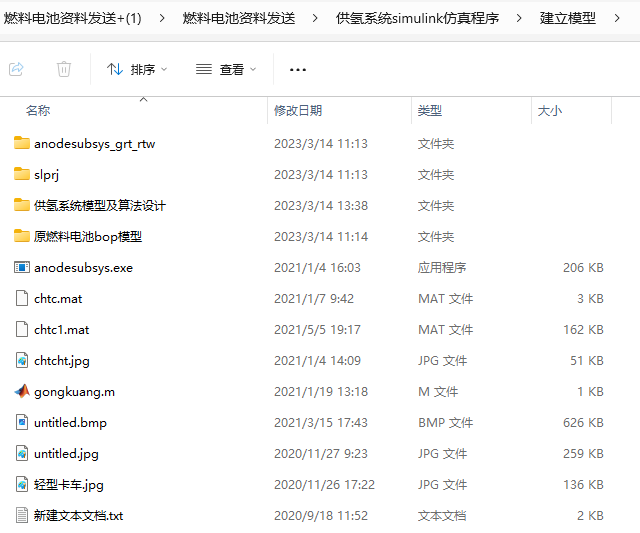
Task: Click 建立模型 breadcrumb segment
Action: pos(567,18)
